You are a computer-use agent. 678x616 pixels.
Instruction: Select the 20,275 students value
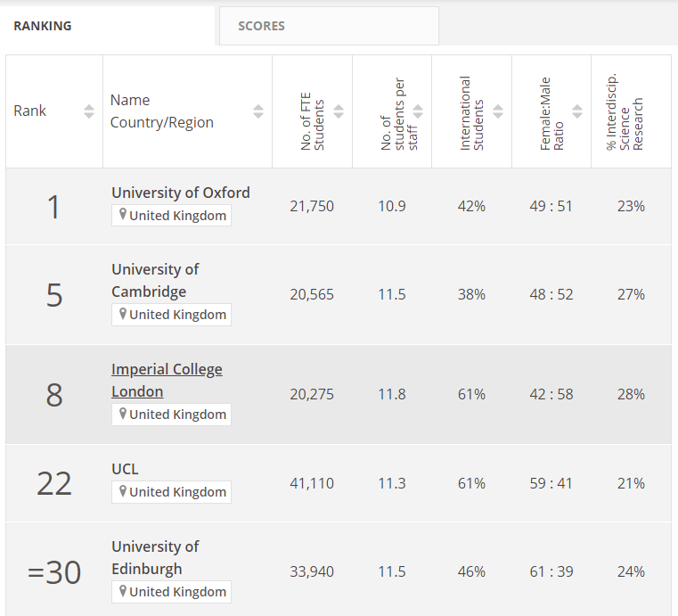(312, 395)
